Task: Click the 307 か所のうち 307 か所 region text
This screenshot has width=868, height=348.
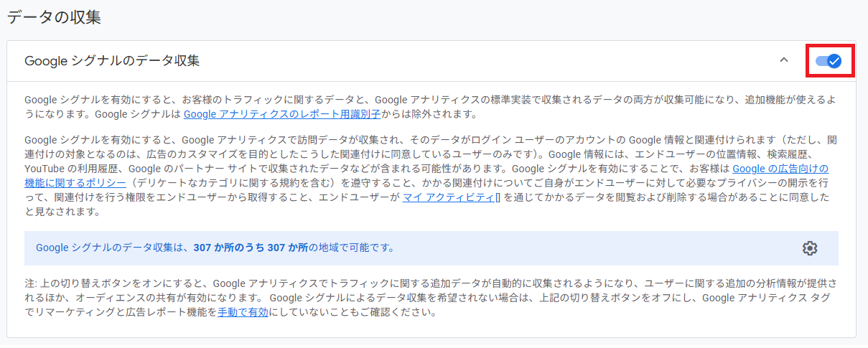Action: tap(251, 248)
